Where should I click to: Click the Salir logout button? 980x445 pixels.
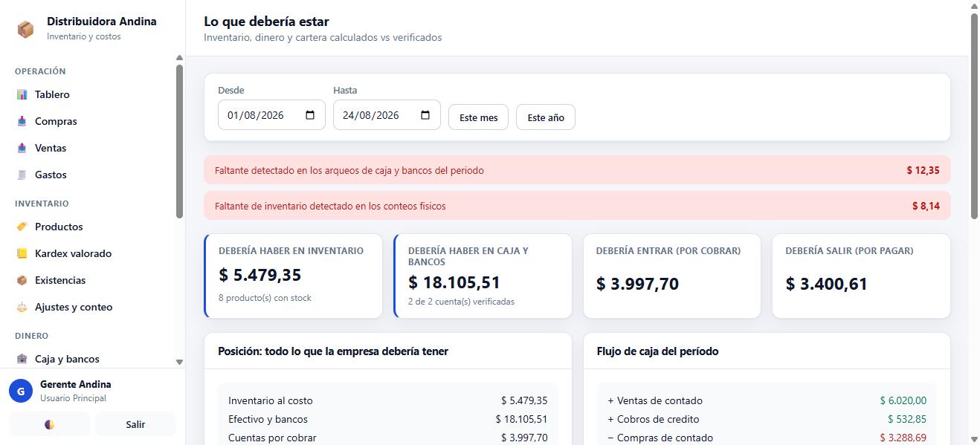[135, 424]
